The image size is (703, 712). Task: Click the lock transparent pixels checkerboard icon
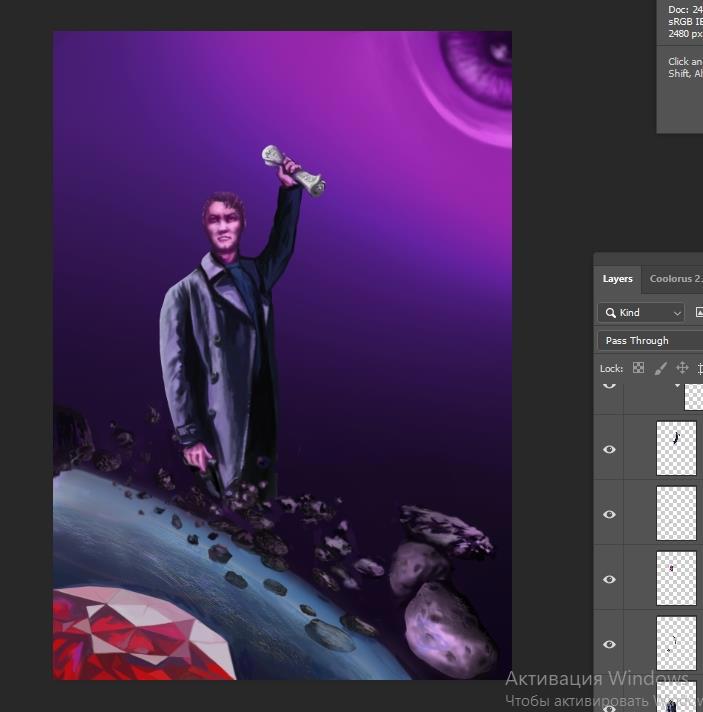pos(638,368)
